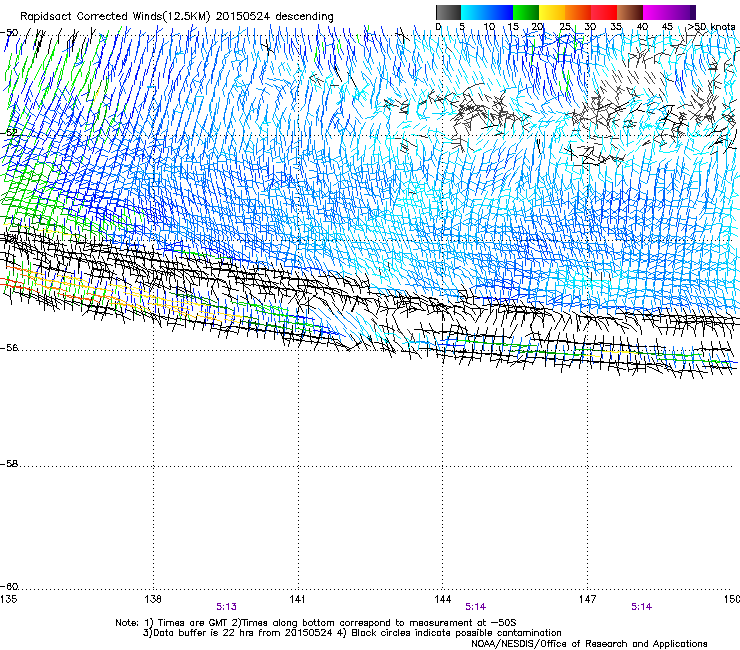Select the red 30-35 knots legend swatch

pyautogui.click(x=604, y=12)
